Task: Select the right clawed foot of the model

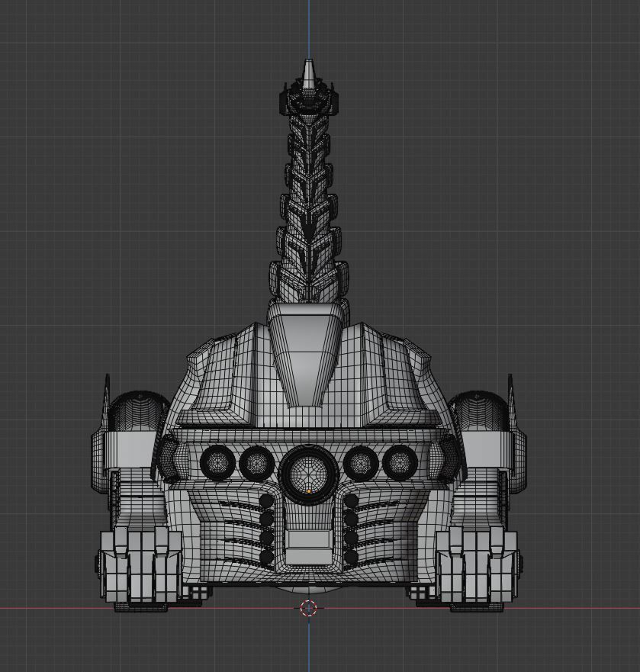Action: [477, 566]
